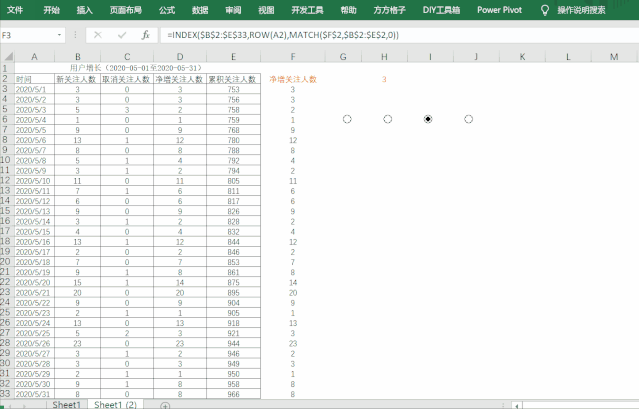Screen dimensions: 639x409
Task: Click the lightbulb tell-me icon
Action: point(544,10)
